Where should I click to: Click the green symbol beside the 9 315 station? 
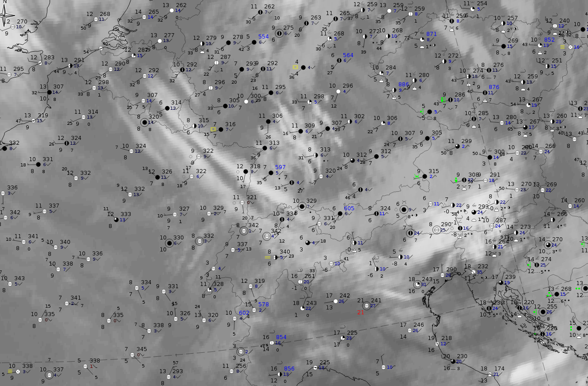417,177
